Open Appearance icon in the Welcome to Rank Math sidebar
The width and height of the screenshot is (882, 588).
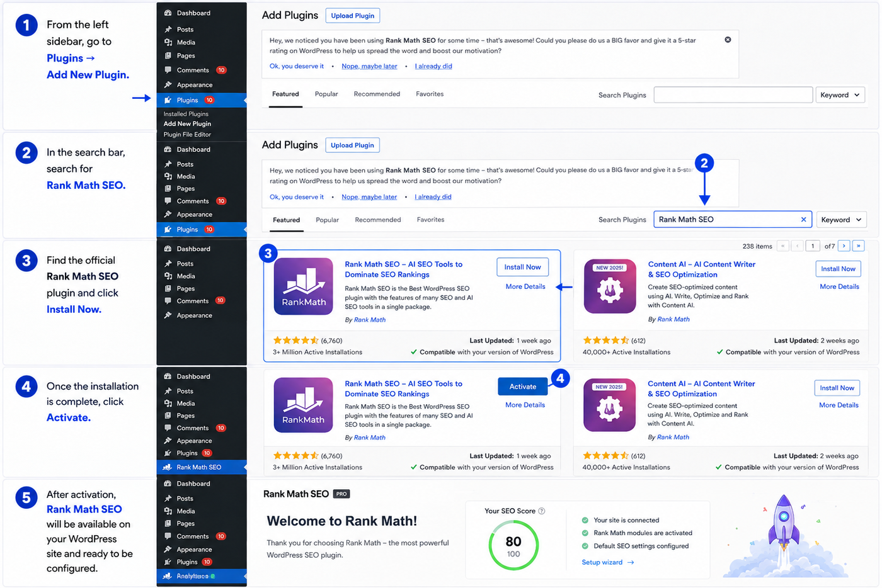168,550
